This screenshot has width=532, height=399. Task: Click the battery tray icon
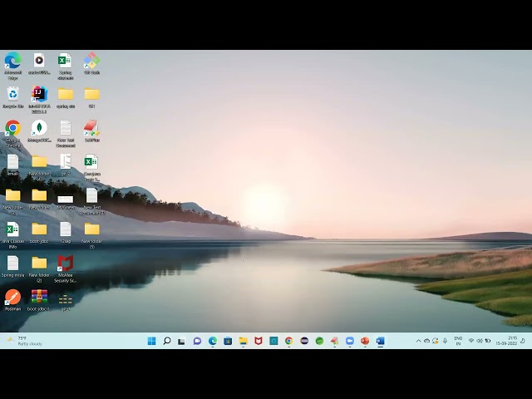coord(488,341)
